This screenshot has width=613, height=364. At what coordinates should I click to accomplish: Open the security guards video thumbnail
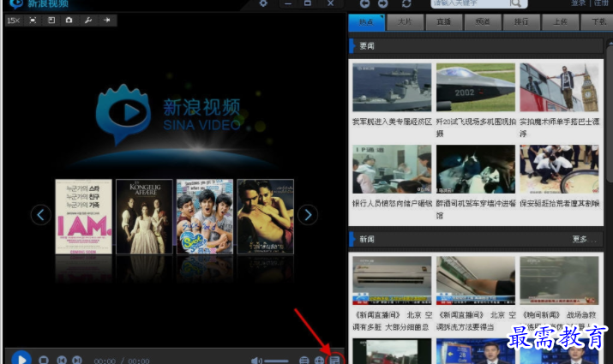click(x=559, y=169)
